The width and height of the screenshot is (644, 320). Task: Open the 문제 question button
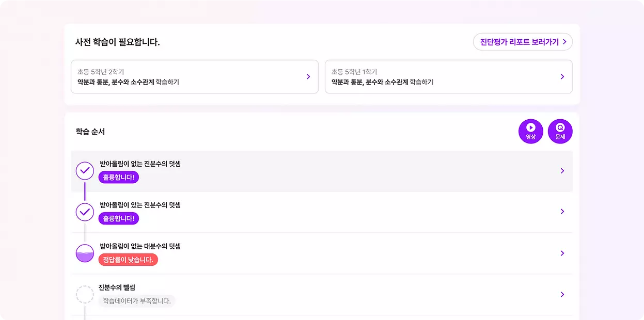point(560,132)
